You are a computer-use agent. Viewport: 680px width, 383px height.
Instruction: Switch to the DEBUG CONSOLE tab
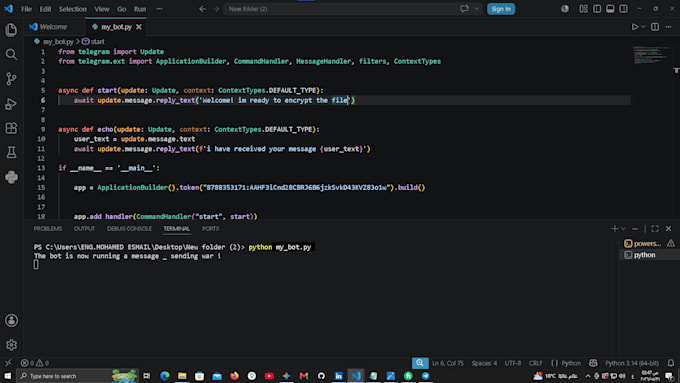(x=129, y=229)
